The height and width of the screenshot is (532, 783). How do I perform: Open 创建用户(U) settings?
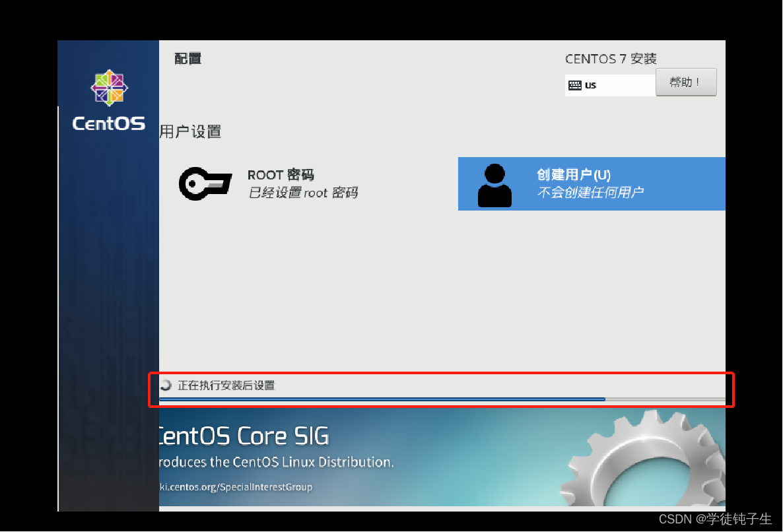(592, 183)
